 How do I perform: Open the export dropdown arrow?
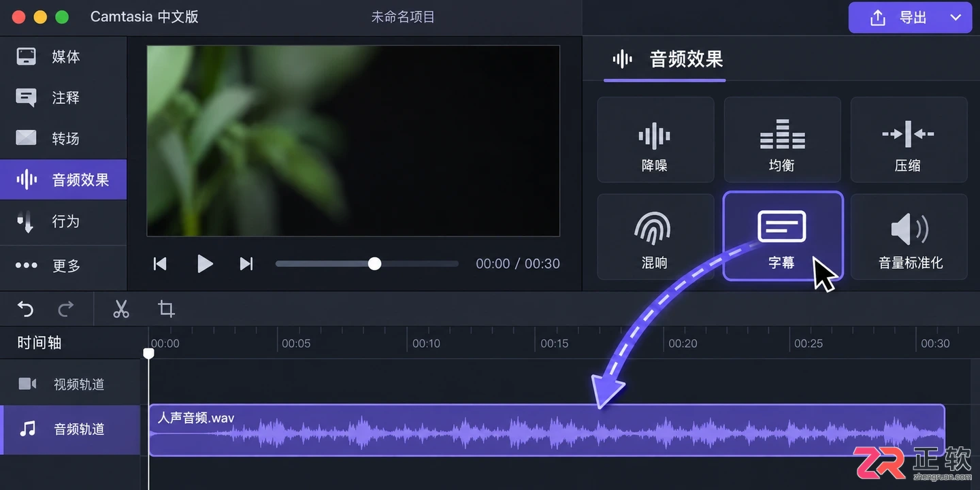coord(956,18)
